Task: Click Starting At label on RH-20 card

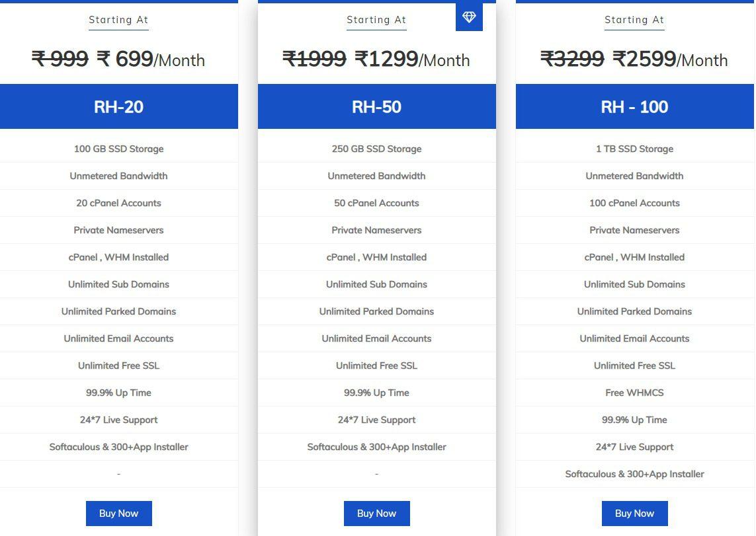Action: point(118,20)
